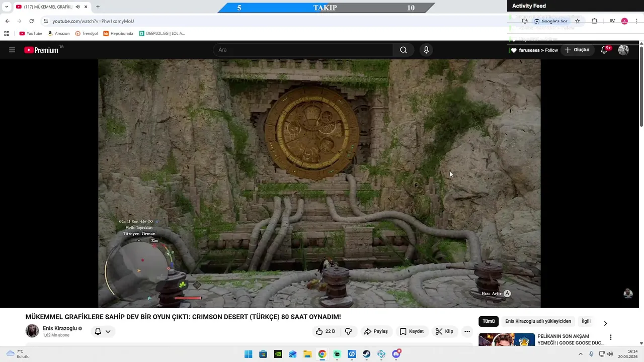Click the YouTube search magnifier button
This screenshot has height=362, width=644.
404,50
